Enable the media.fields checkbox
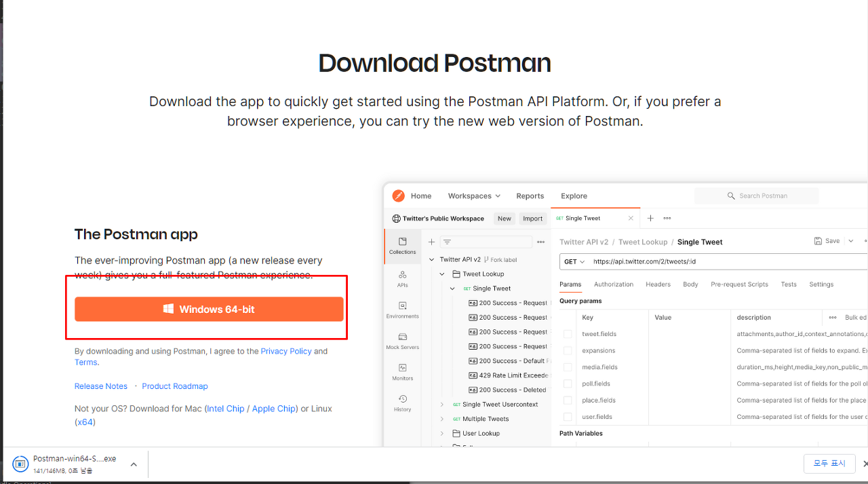The width and height of the screenshot is (868, 484). 568,367
